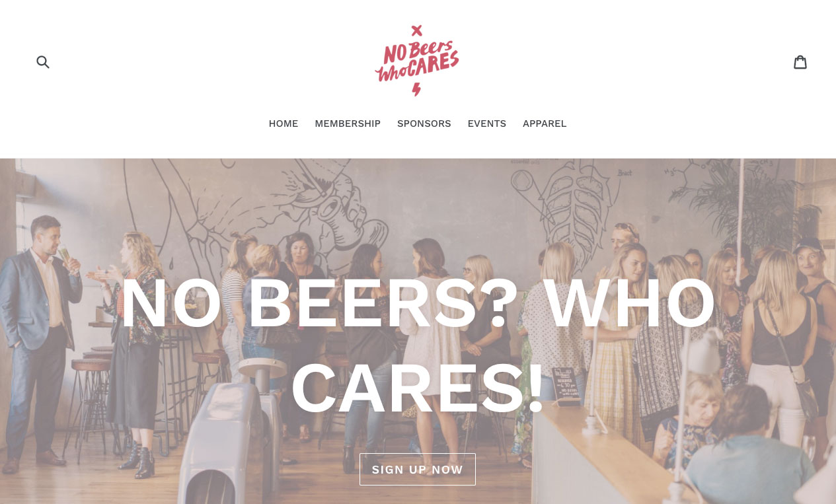Click the pink X mark atop the logo
The image size is (836, 504).
(x=416, y=30)
